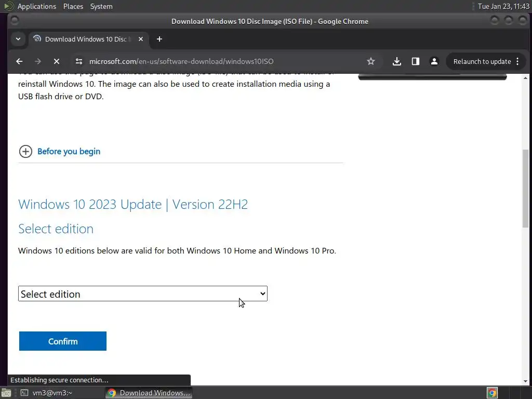Click the Select edition heading text

pyautogui.click(x=56, y=229)
